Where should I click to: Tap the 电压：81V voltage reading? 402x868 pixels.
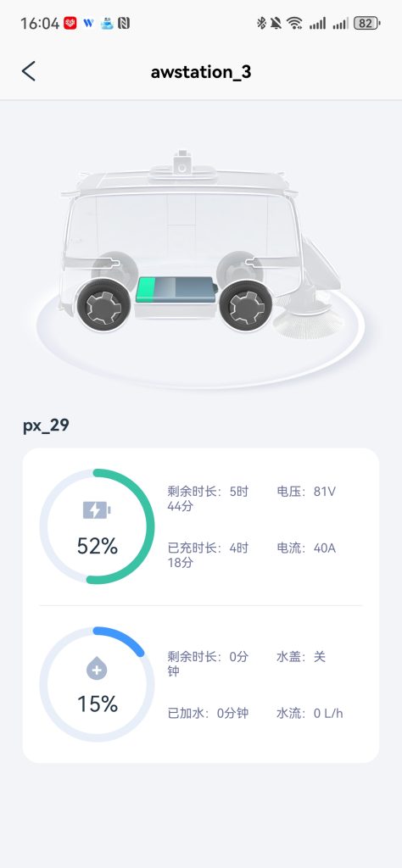(306, 492)
